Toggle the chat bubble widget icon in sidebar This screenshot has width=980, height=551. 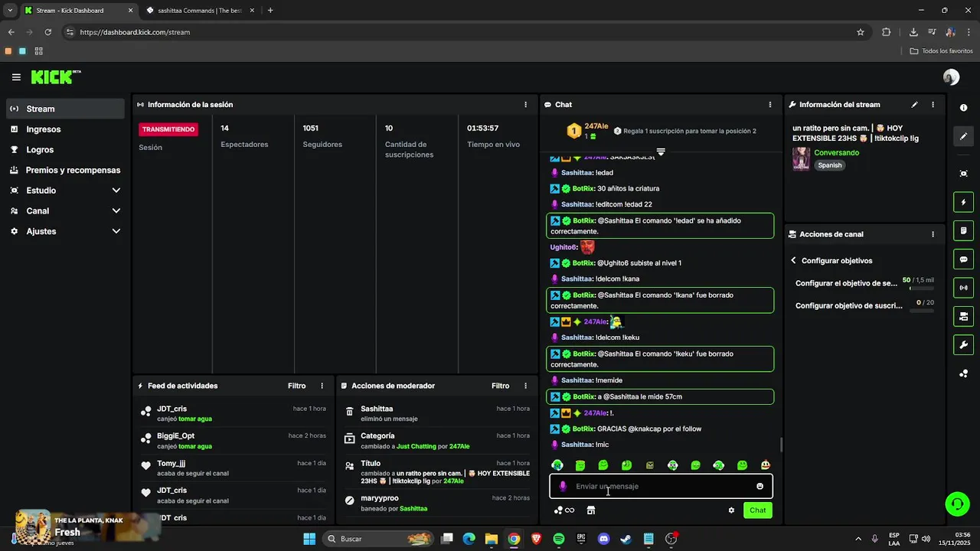[963, 259]
